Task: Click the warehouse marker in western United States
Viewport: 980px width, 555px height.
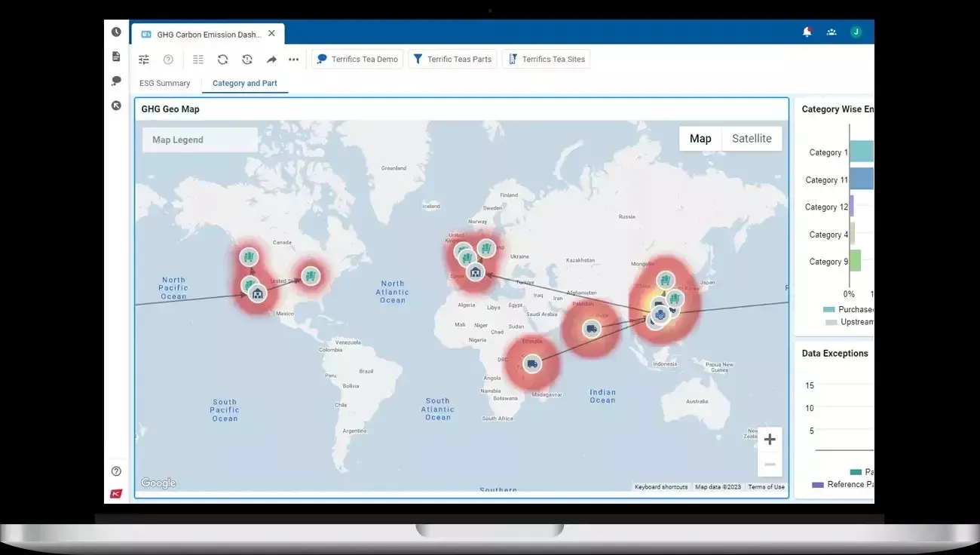Action: point(258,293)
